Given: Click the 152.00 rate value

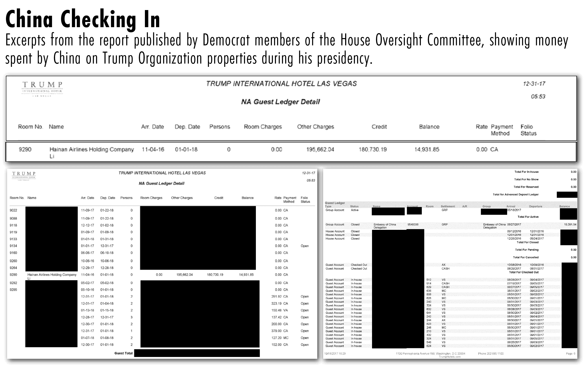Looking at the screenshot, I should pyautogui.click(x=276, y=345).
